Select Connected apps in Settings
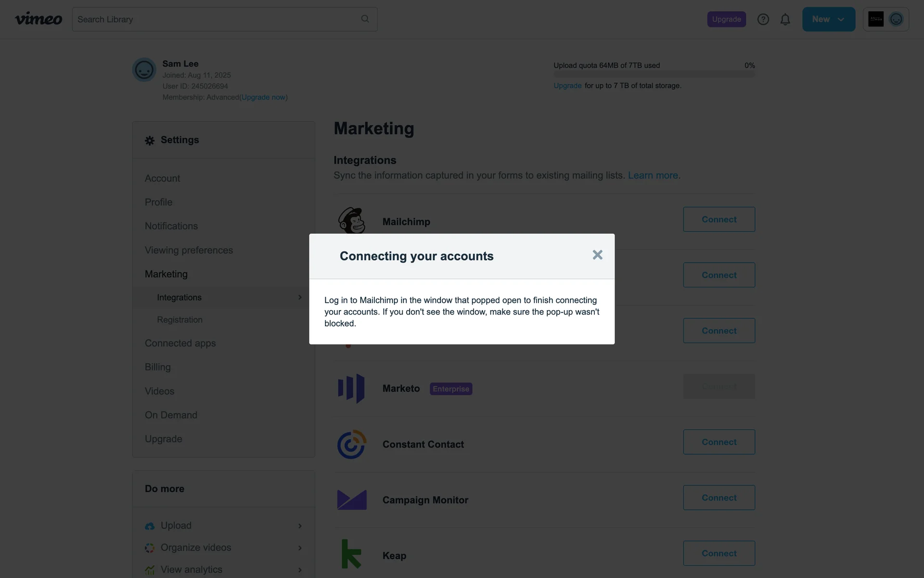924x578 pixels. [180, 343]
